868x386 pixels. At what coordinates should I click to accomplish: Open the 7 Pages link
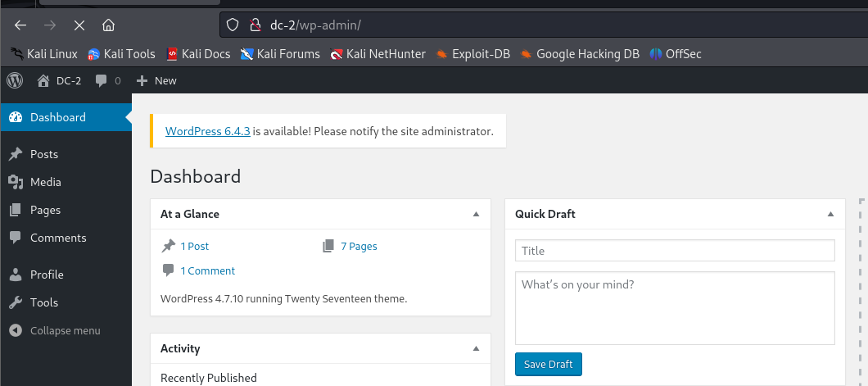(359, 247)
